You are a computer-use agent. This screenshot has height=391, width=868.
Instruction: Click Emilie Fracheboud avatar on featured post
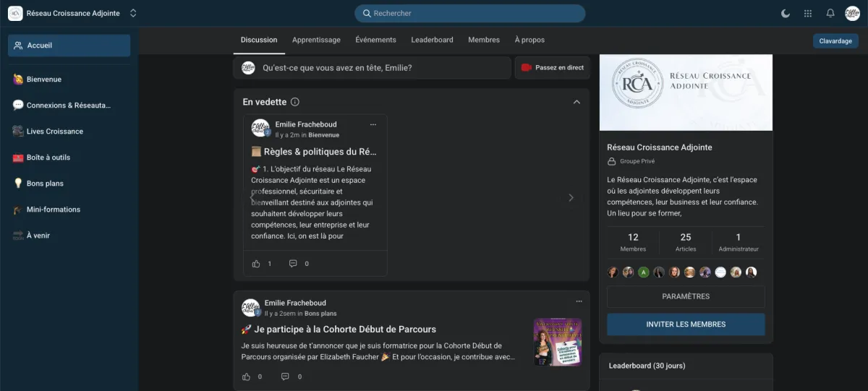click(x=260, y=129)
